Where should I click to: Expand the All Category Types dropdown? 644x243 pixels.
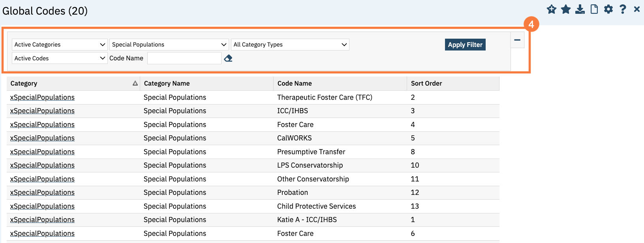(290, 45)
